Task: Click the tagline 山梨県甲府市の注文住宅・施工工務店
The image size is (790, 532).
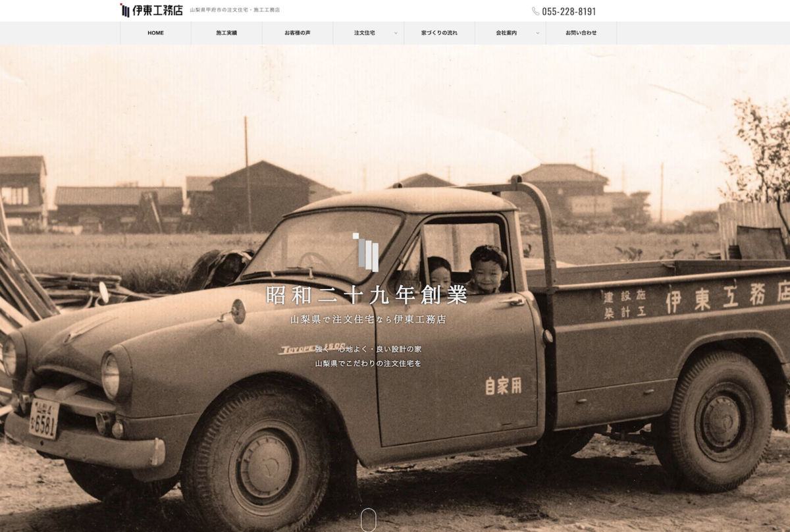Action: click(235, 11)
